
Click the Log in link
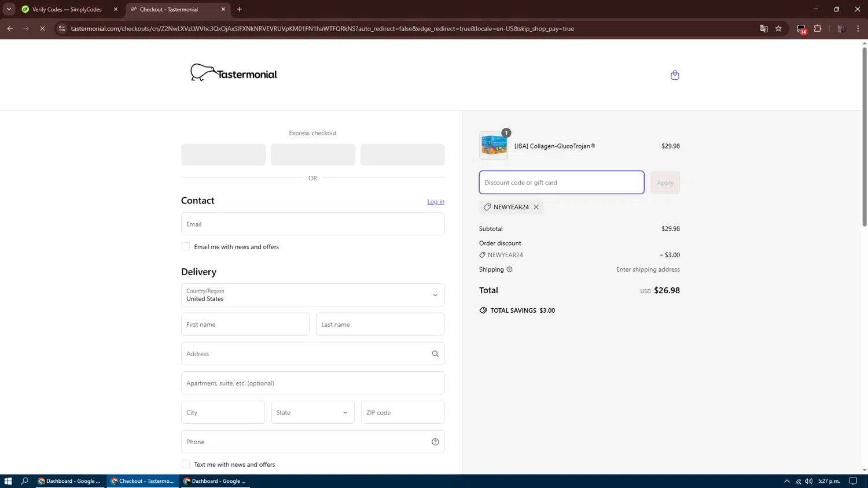[436, 202]
